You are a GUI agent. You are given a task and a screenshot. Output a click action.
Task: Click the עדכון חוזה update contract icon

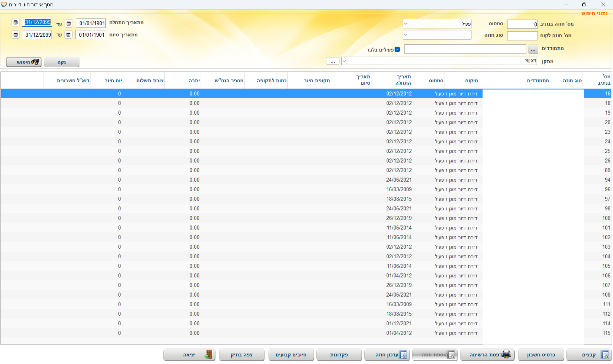403,354
